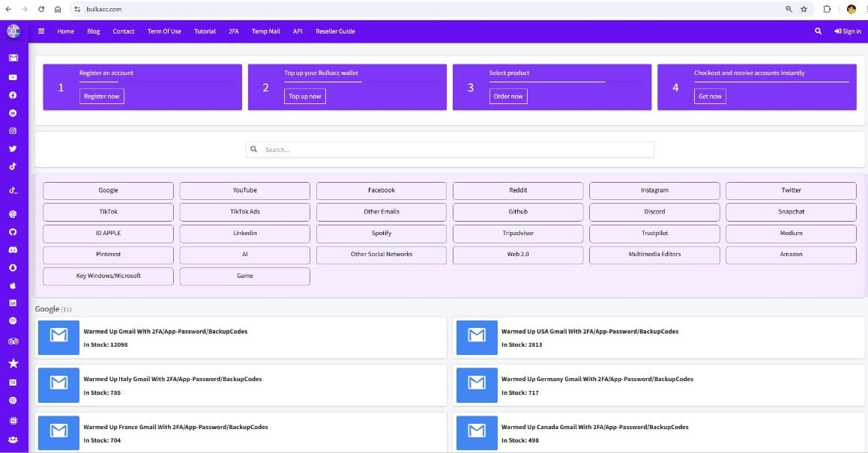This screenshot has height=453, width=868.
Task: Open Term Of Use in navbar
Action: click(164, 31)
